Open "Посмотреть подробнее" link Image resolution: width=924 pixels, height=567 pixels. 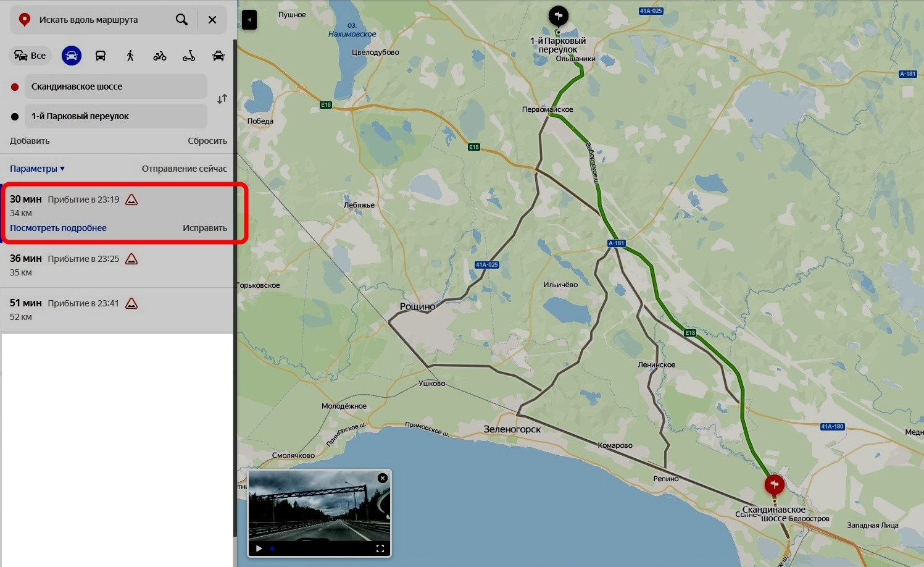pos(58,228)
